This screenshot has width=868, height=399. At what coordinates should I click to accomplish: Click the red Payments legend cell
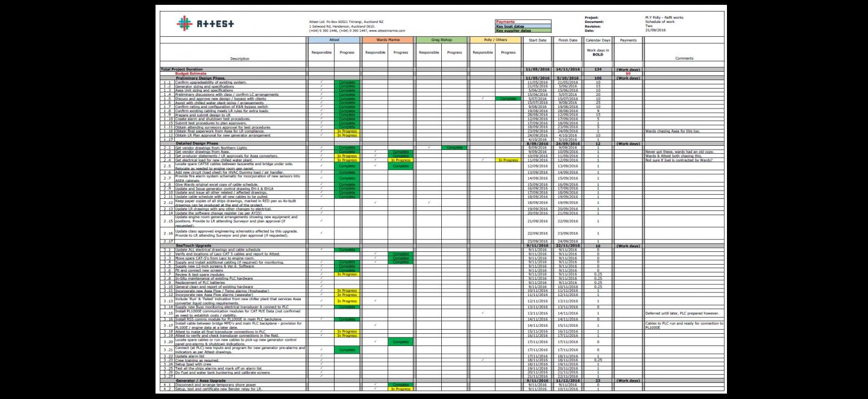tap(523, 22)
